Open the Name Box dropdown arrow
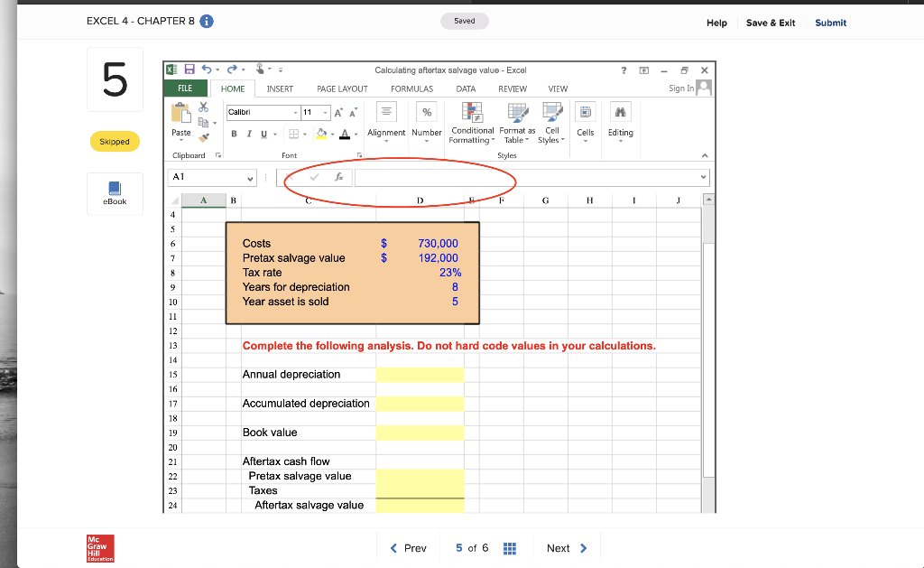This screenshot has width=924, height=568. (251, 178)
